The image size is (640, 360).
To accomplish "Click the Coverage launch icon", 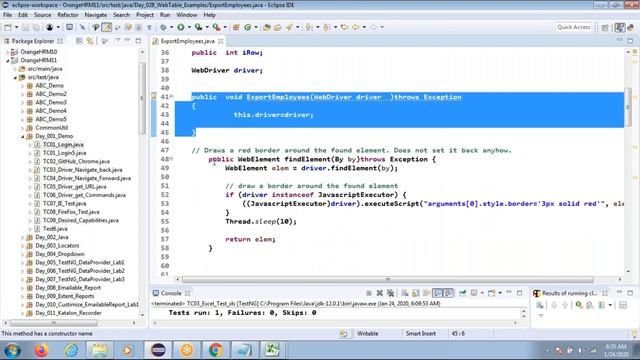I will click(x=198, y=27).
